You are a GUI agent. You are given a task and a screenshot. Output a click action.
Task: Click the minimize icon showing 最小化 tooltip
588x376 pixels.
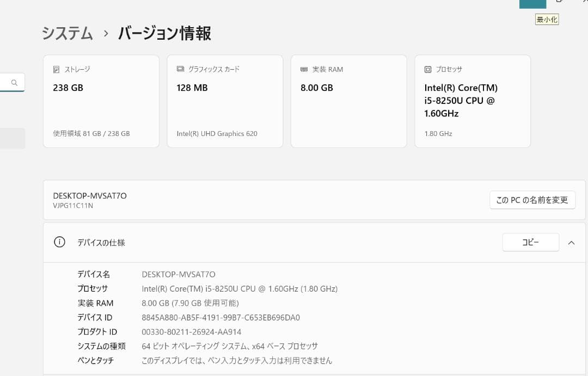(x=533, y=3)
